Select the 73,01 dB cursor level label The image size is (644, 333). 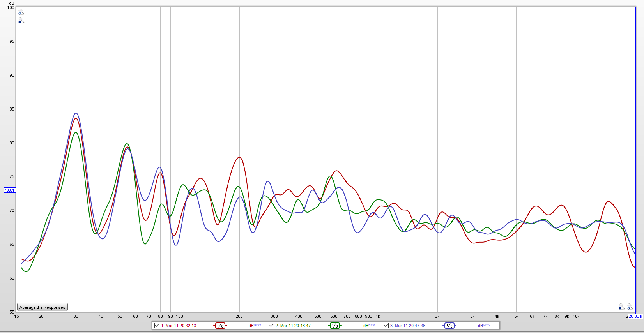9,190
